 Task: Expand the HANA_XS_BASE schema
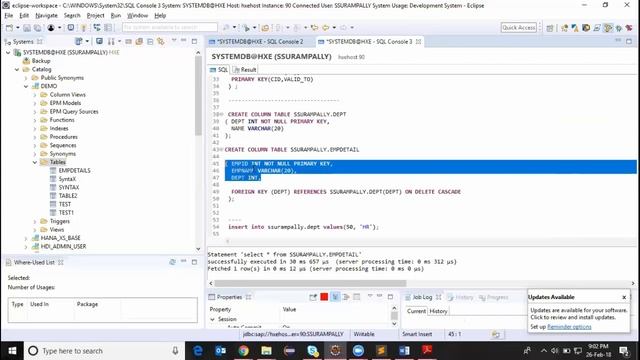tap(26, 238)
